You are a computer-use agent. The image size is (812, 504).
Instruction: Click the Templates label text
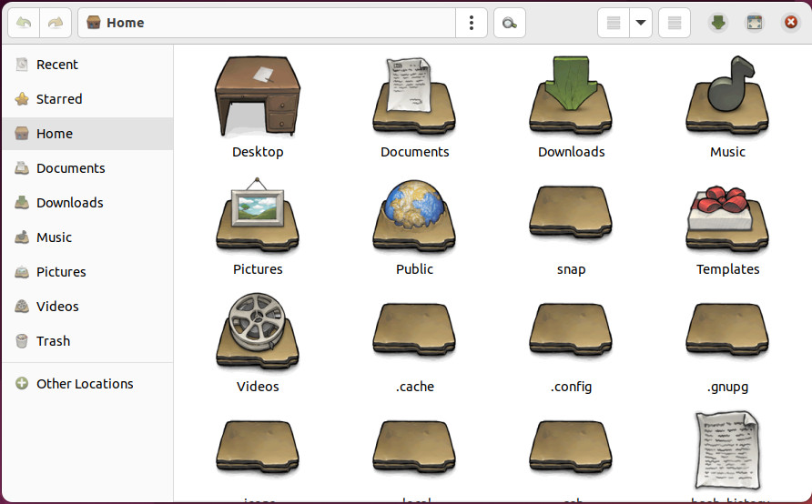[x=727, y=269]
